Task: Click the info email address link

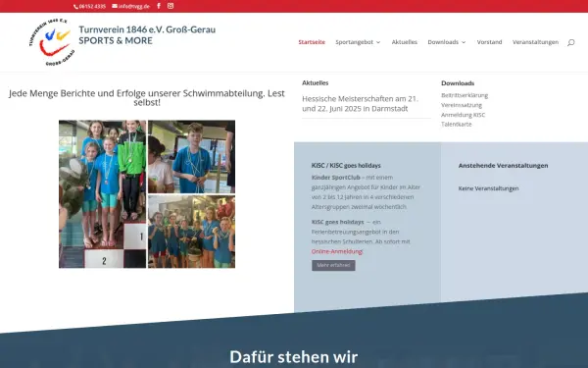Action: pos(131,6)
